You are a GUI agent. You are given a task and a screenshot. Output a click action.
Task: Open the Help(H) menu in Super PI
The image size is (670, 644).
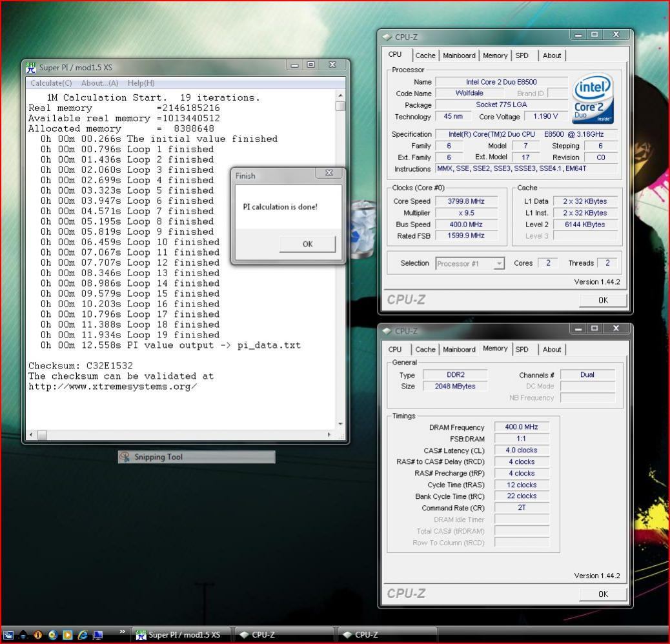(x=141, y=83)
